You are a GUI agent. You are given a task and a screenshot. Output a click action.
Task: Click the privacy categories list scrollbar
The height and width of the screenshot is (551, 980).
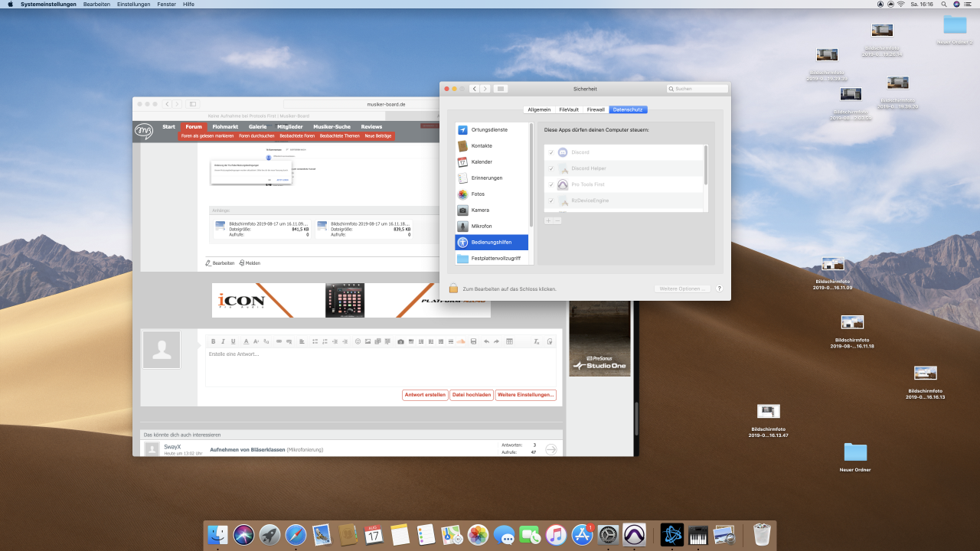click(x=531, y=176)
